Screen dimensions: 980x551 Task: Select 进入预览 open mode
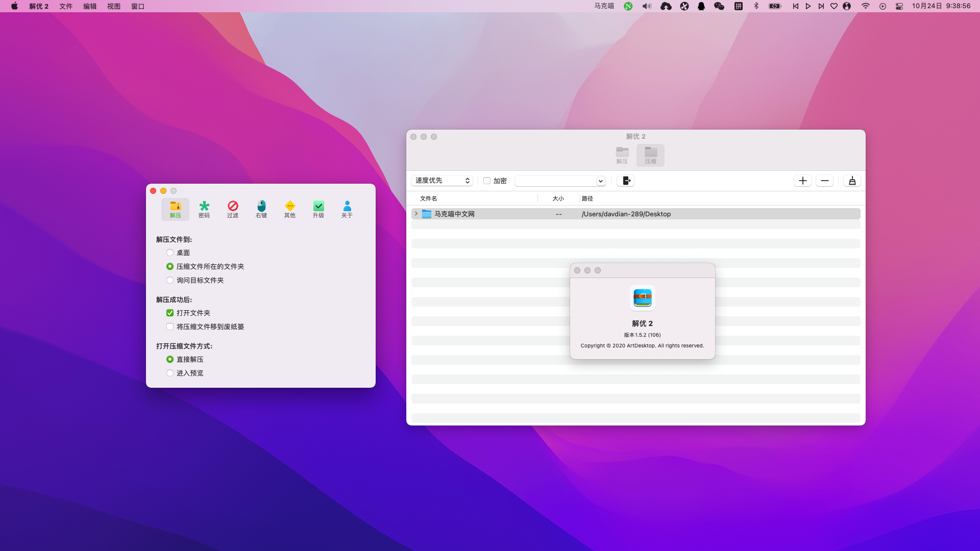tap(170, 373)
